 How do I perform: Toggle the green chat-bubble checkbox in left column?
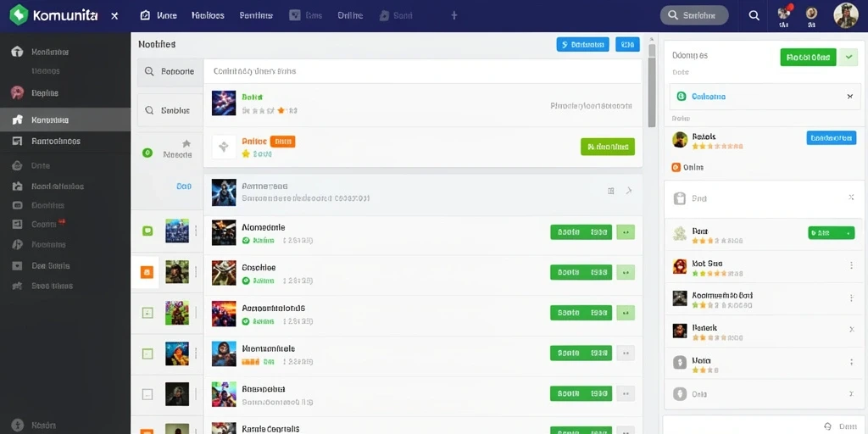point(147,231)
